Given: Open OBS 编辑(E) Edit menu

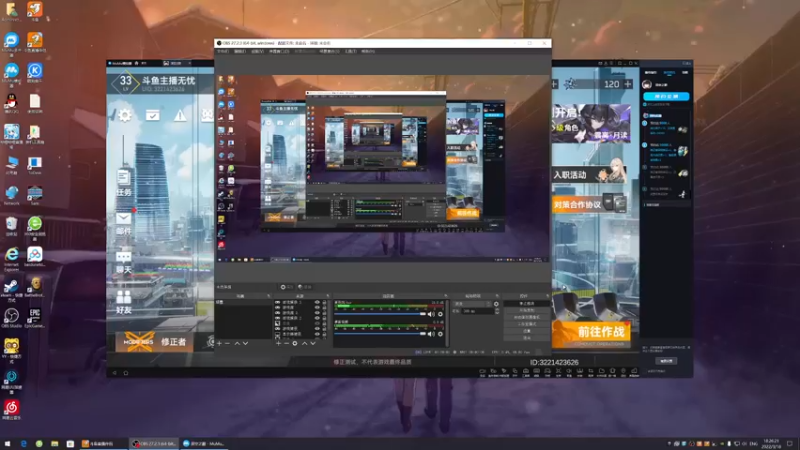Looking at the screenshot, I should click(240, 52).
